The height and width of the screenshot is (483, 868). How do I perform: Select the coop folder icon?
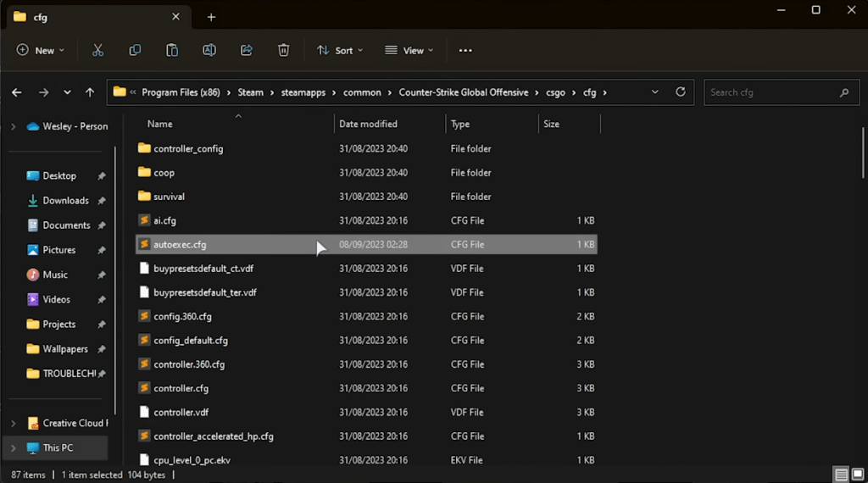coord(144,172)
